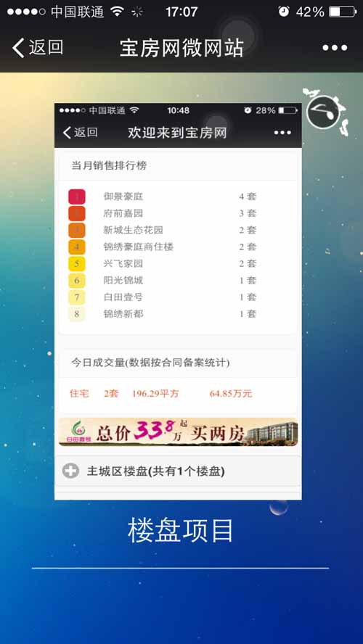Tap the 今日成交量 section header
The height and width of the screenshot is (644, 363).
pyautogui.click(x=150, y=363)
